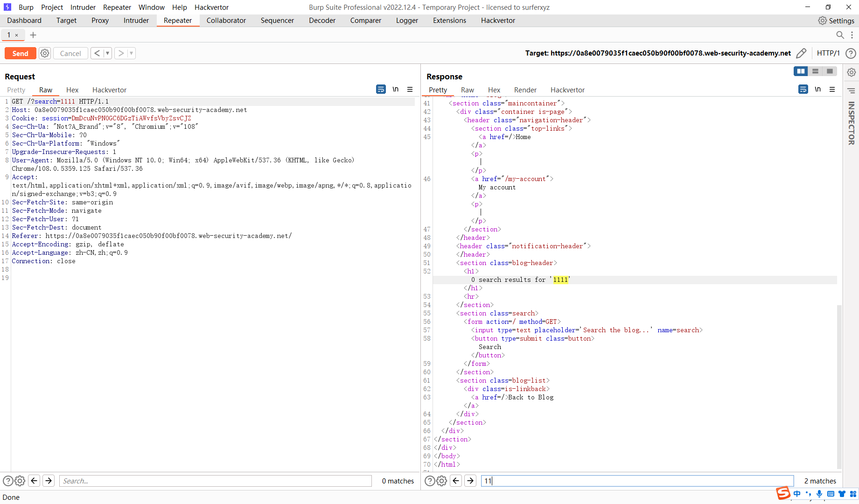Select top-bottom layout view icon
859x504 pixels.
pos(815,71)
